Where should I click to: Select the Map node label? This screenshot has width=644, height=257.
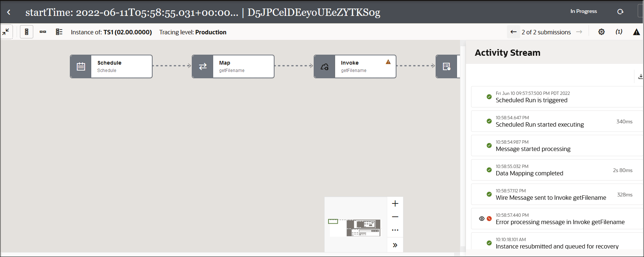(x=225, y=63)
